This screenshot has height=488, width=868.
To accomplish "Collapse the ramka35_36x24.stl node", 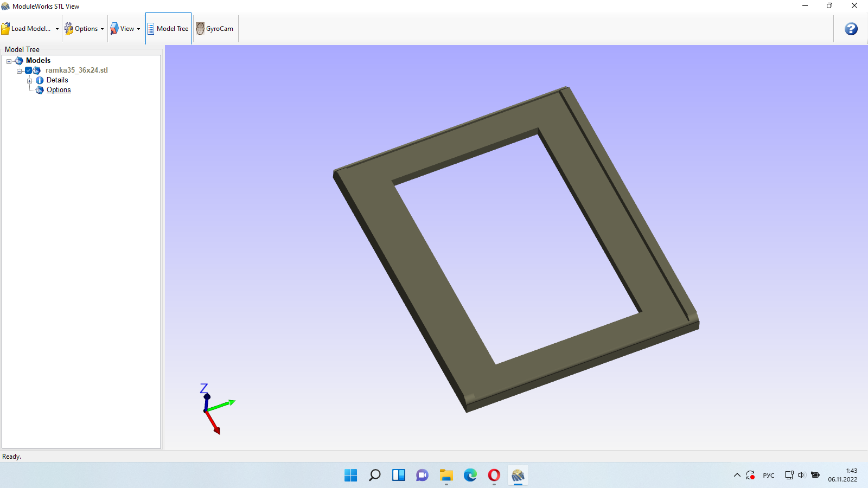I will pyautogui.click(x=19, y=70).
